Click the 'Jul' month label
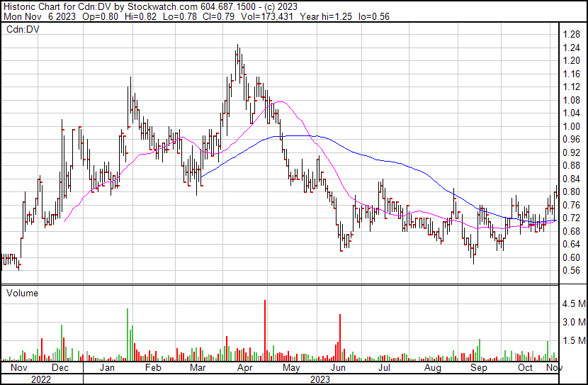This screenshot has height=385, width=588. pos(384,367)
